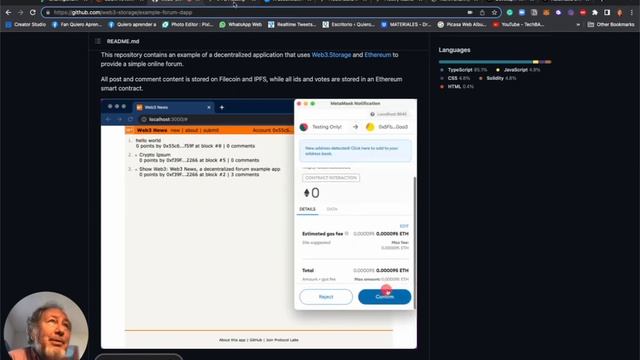Viewport: 640px width, 360px height.
Task: Open the MATERIALES - Dr... bookmark
Action: point(406,24)
